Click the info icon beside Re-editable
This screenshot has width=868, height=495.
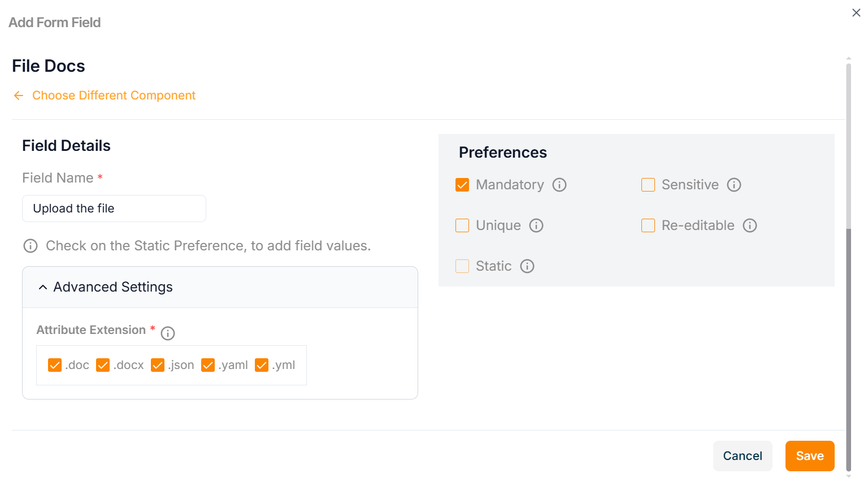click(750, 225)
